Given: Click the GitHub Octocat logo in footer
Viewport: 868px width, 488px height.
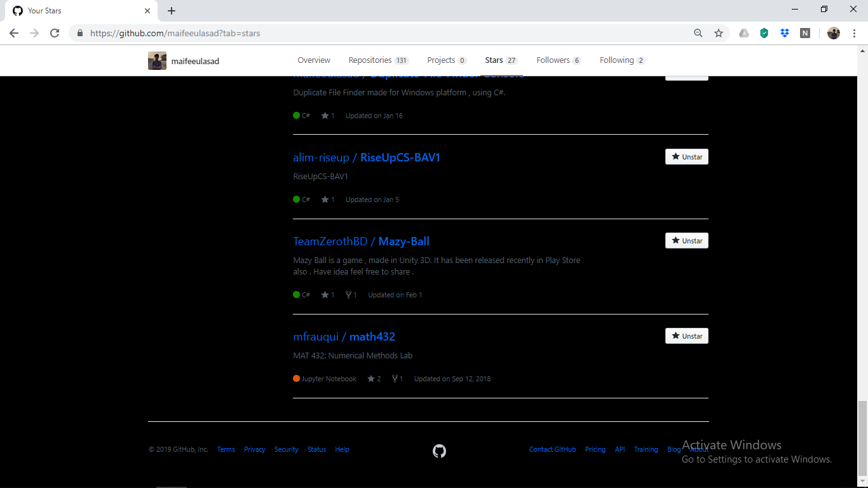Looking at the screenshot, I should pyautogui.click(x=439, y=451).
